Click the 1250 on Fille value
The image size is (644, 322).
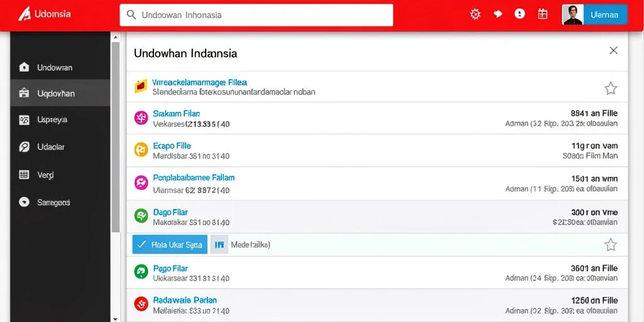coord(594,301)
